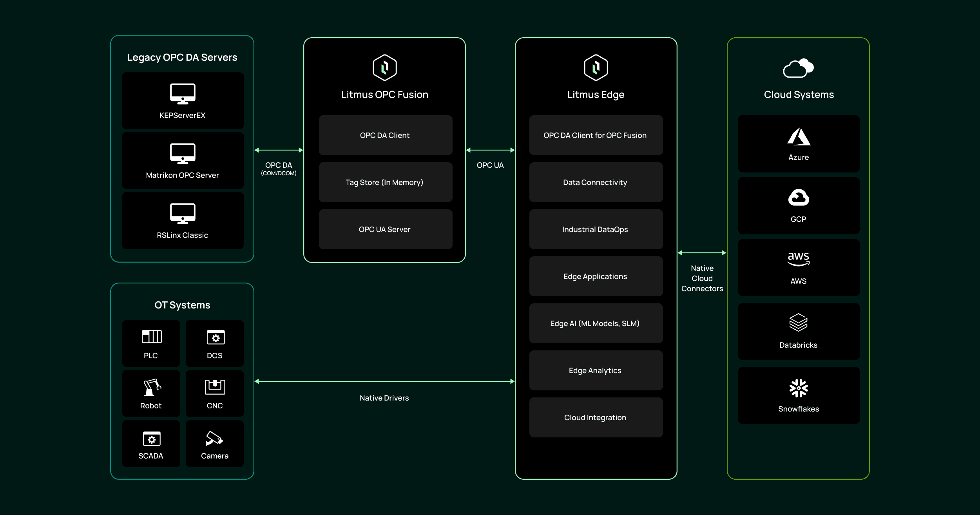Image resolution: width=980 pixels, height=515 pixels.
Task: Select the Litmus Edge hexagon logo
Action: point(596,67)
